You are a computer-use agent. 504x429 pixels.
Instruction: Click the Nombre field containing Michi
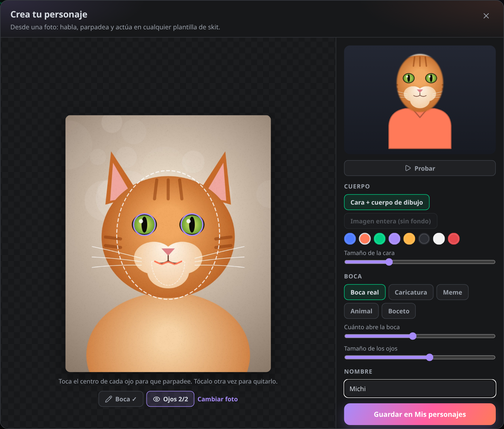pyautogui.click(x=420, y=388)
